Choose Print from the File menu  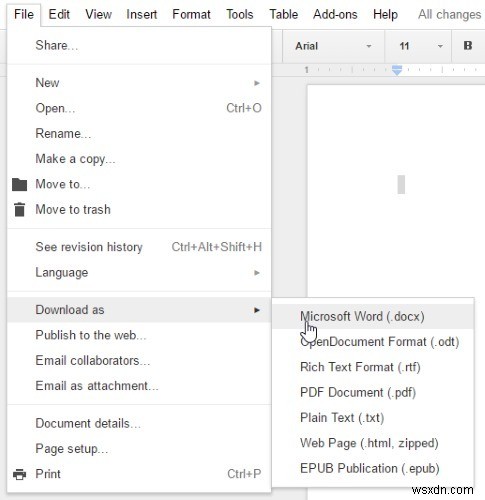coord(139,474)
